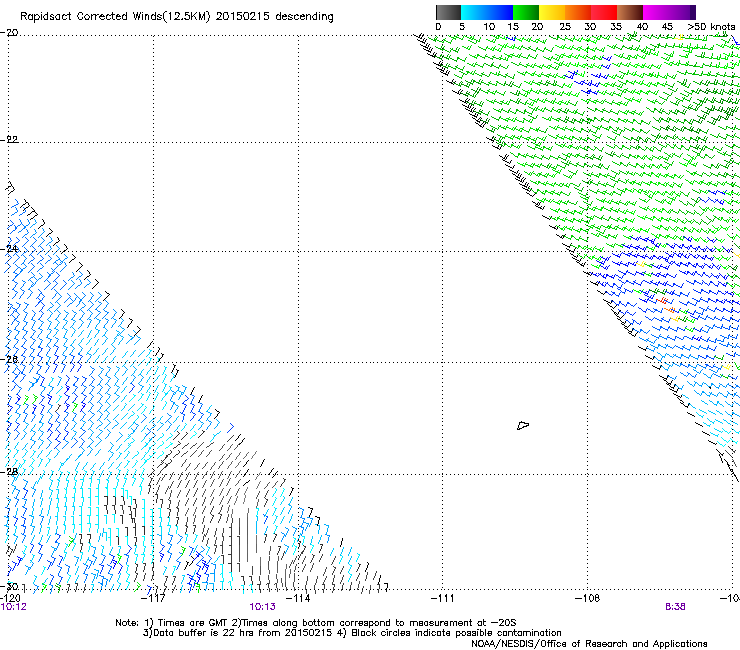Click the green 15-20 knots legend swatch
This screenshot has height=650, width=740.
(526, 12)
